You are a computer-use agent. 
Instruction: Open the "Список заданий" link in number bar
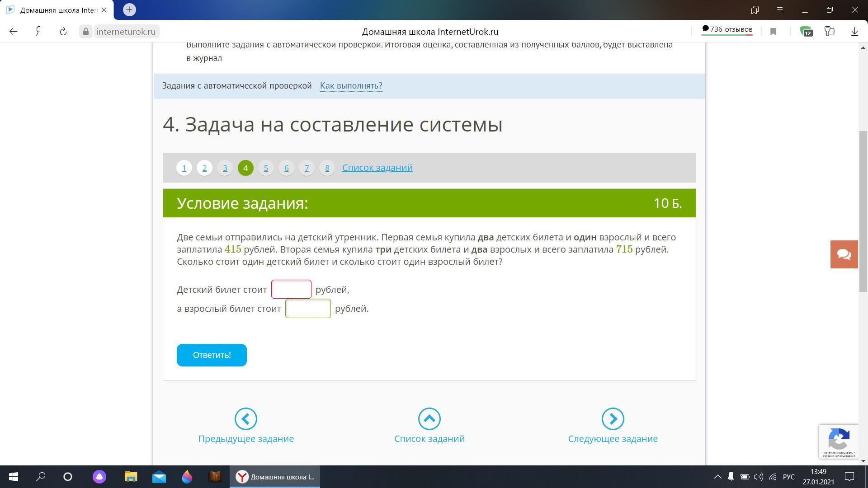377,168
